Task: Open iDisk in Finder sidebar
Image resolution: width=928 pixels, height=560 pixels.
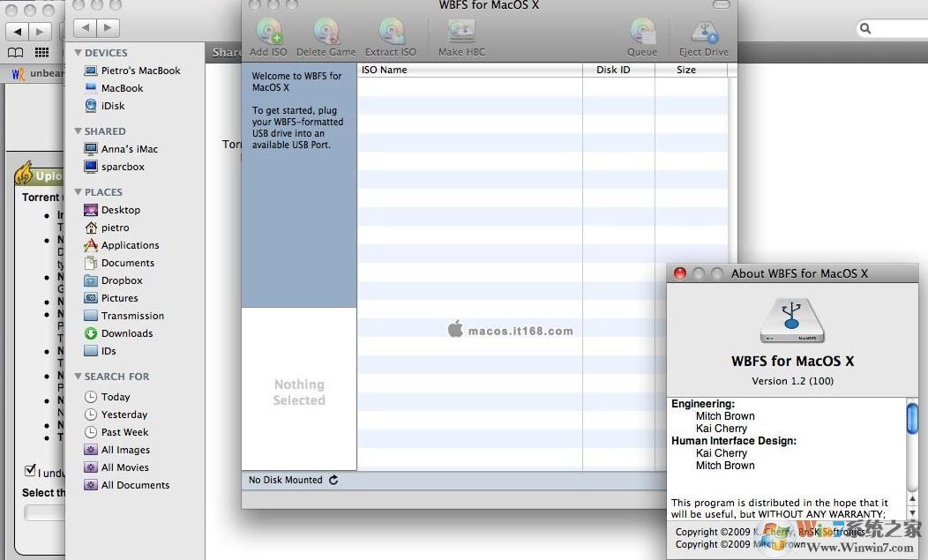Action: point(105,106)
